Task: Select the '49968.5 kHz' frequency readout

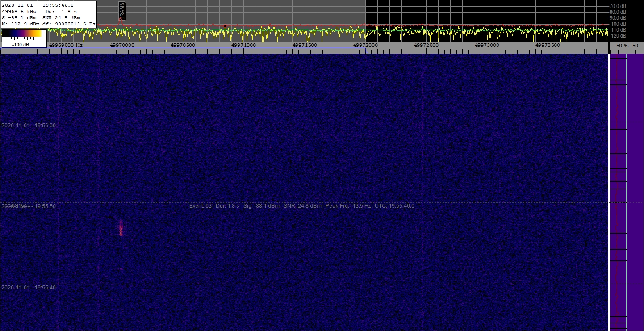Action: 19,11
